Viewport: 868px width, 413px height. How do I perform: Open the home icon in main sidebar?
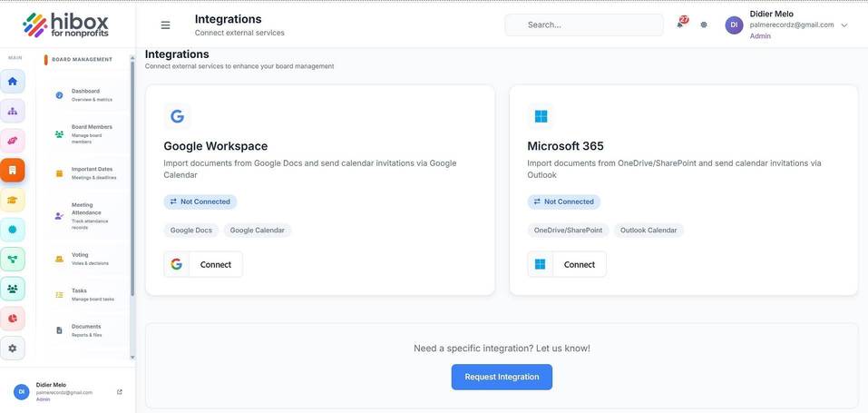(12, 82)
